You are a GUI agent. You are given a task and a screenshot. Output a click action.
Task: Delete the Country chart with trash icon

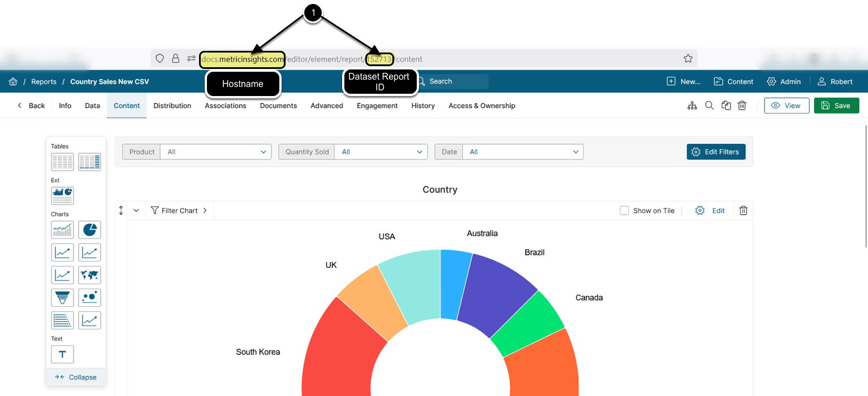[743, 211]
